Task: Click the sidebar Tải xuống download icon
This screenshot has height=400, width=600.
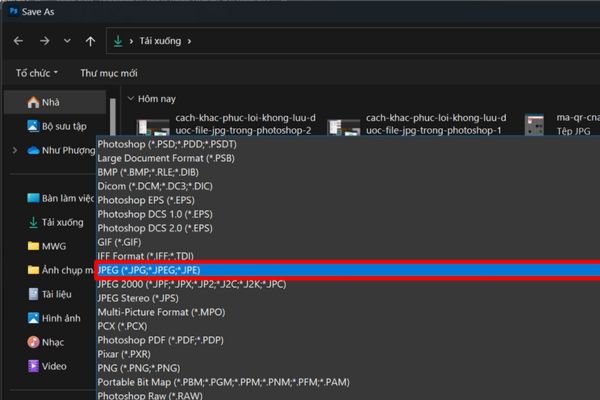Action: 33,222
